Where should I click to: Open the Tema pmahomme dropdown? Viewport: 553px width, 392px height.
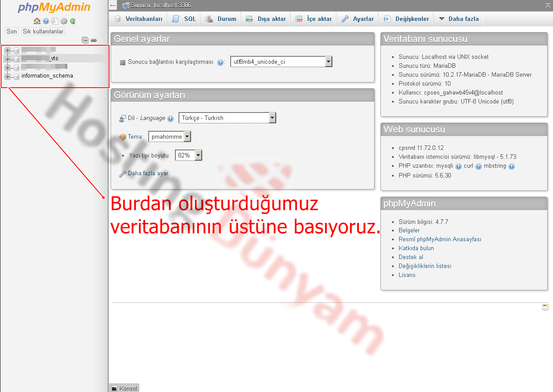pyautogui.click(x=169, y=136)
